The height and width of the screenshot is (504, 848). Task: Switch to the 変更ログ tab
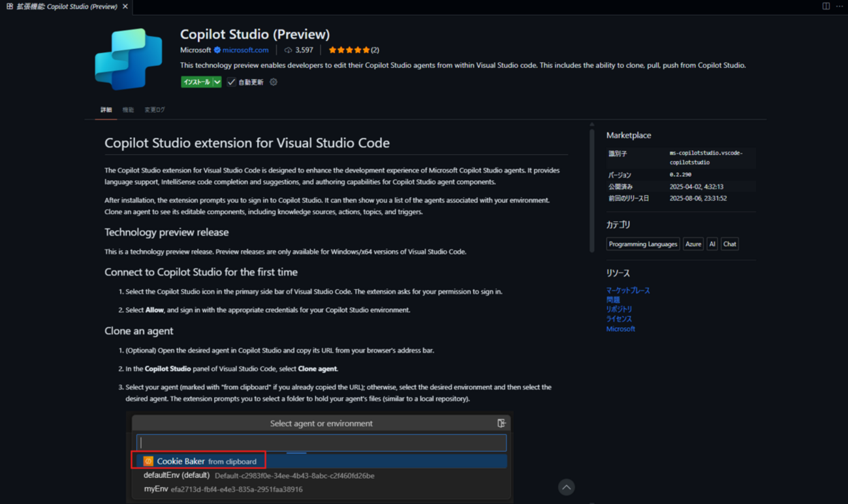click(155, 110)
